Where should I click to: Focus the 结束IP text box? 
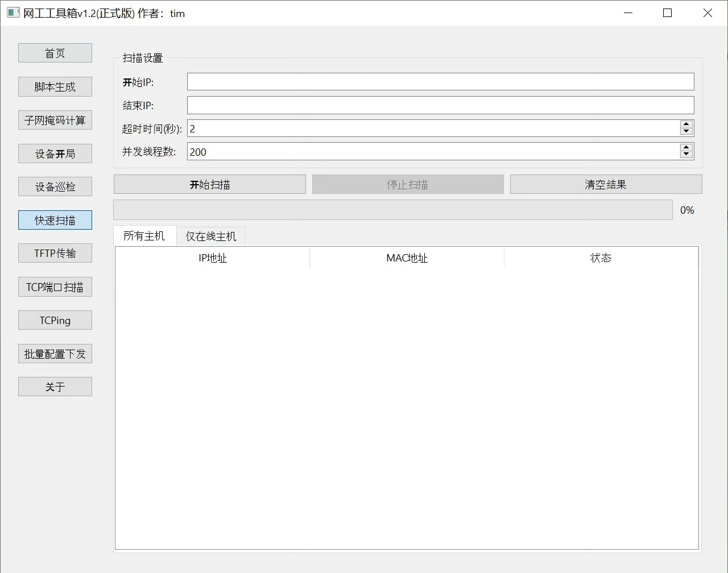coord(440,105)
